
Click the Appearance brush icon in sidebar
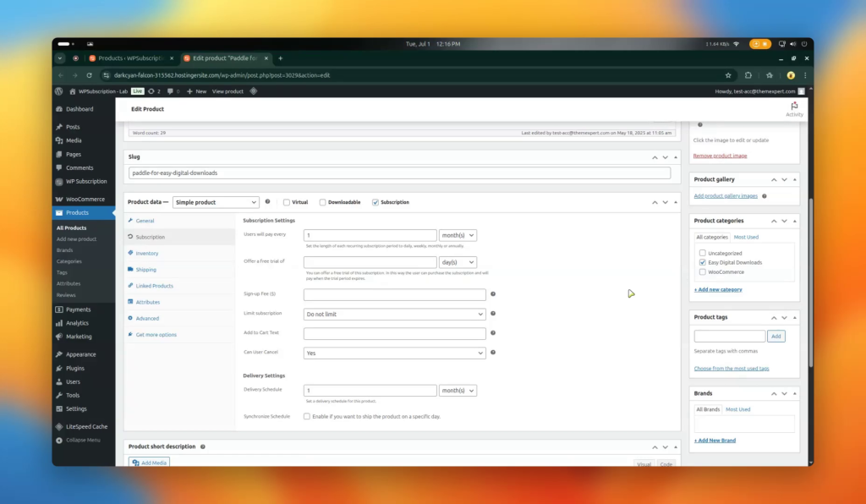tap(59, 354)
